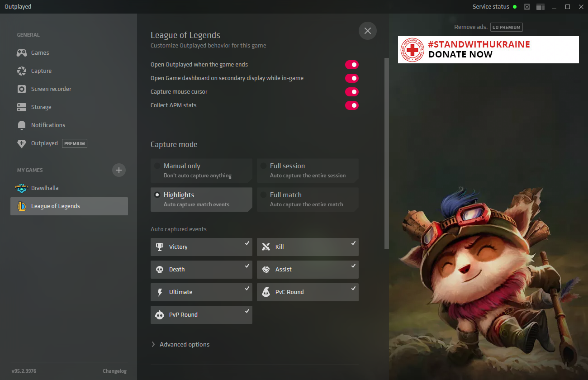Screen dimensions: 588x380
Task: Click the Stand With Ukraine donate banner
Action: click(488, 50)
